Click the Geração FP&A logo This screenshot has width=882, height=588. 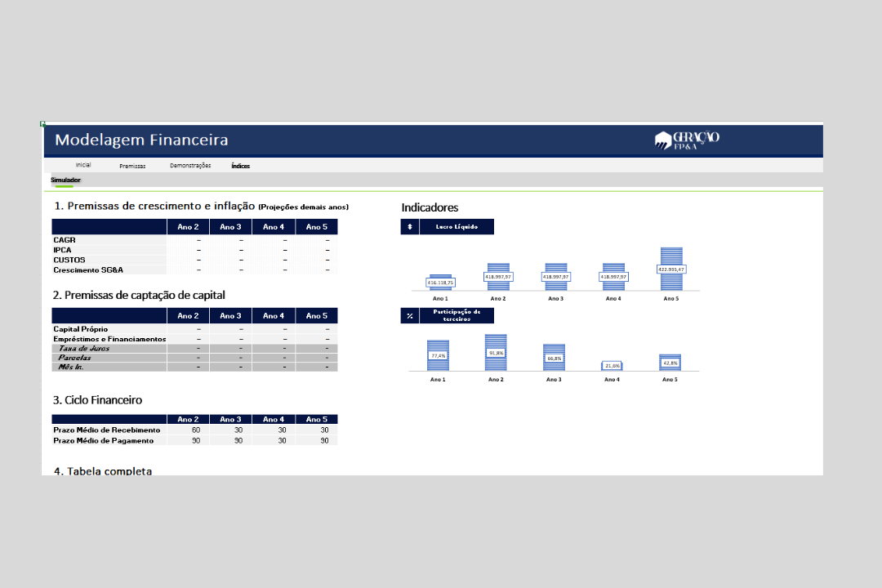coord(687,140)
